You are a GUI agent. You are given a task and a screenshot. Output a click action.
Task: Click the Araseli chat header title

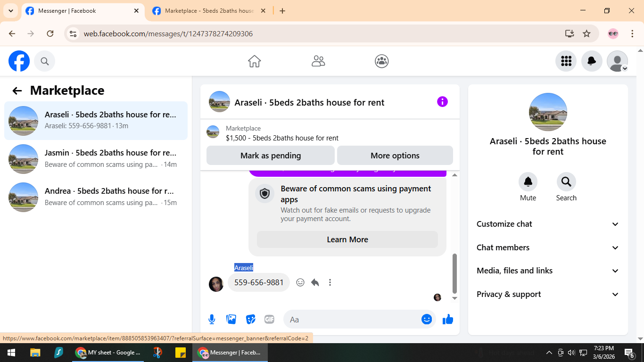click(x=309, y=102)
